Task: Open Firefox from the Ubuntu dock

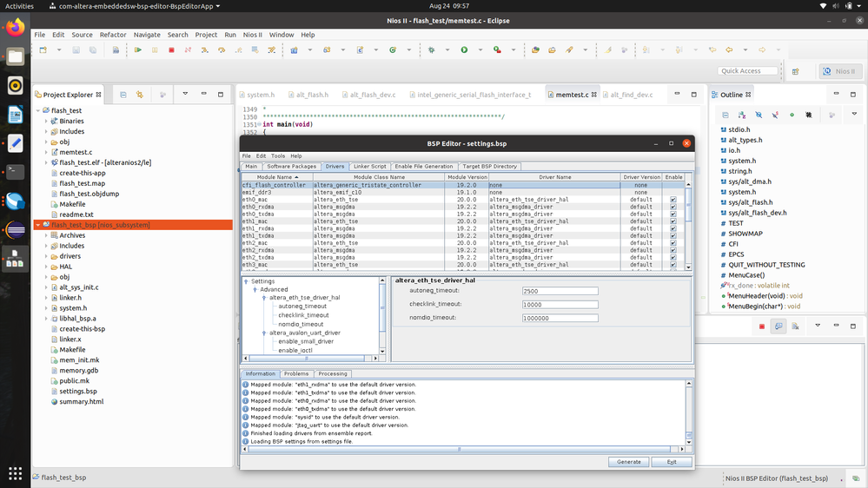Action: [15, 28]
